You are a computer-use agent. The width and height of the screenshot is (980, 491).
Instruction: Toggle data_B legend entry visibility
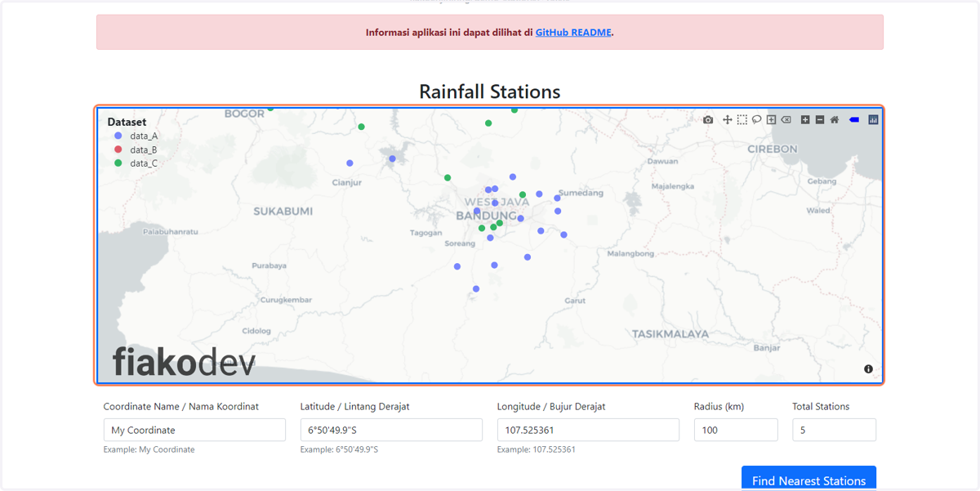136,150
